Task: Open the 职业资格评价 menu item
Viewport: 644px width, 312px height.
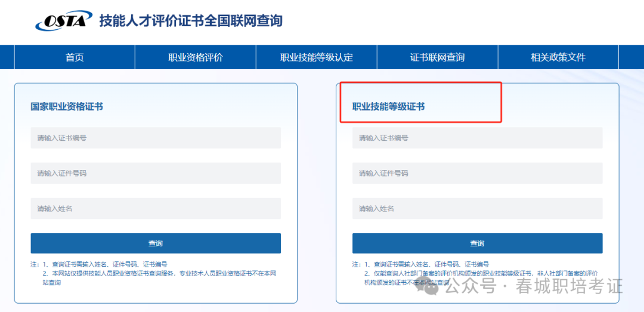Action: tap(196, 57)
